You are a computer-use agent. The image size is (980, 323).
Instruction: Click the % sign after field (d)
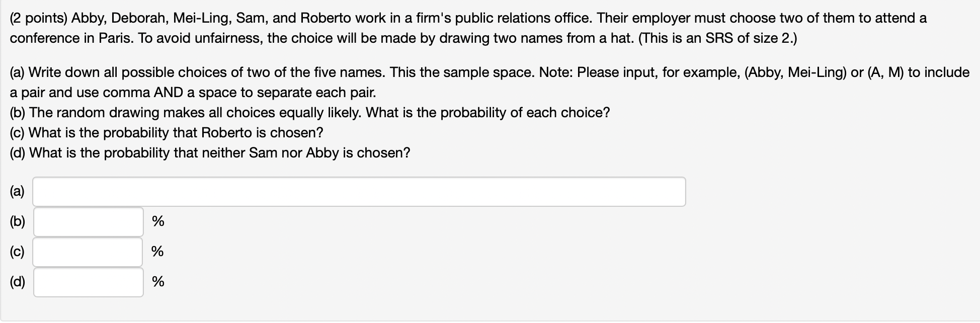coord(158,282)
